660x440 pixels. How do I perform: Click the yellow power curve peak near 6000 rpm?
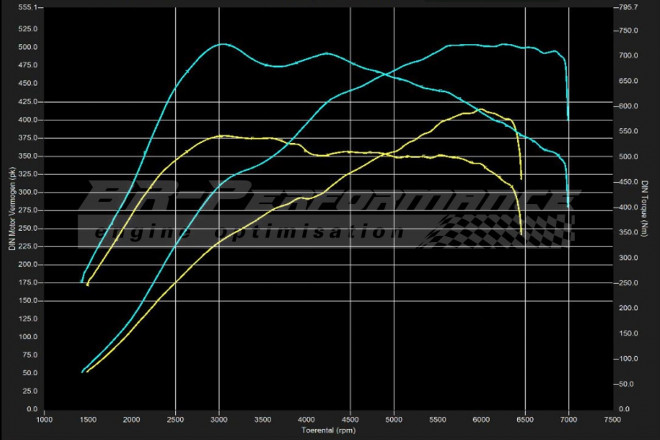click(481, 110)
